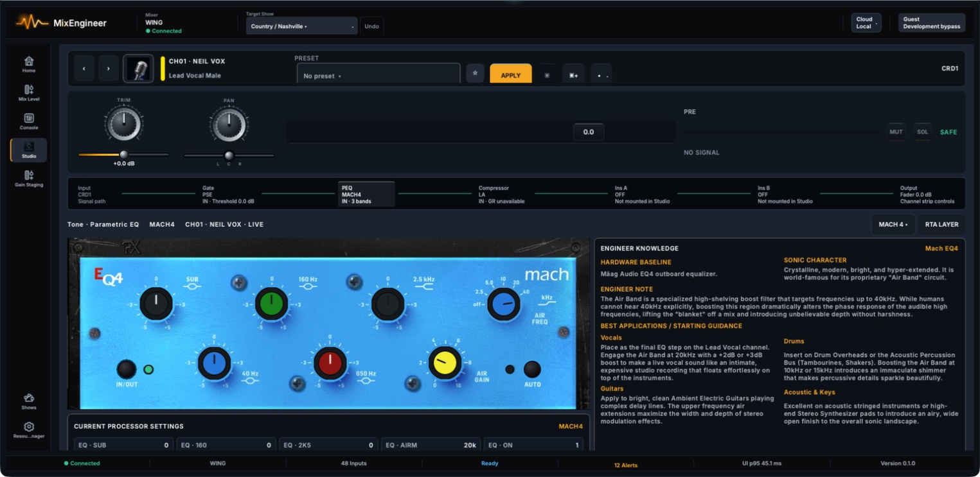Click the Mixer WING Connected status
This screenshot has width=980, height=477.
164,23
